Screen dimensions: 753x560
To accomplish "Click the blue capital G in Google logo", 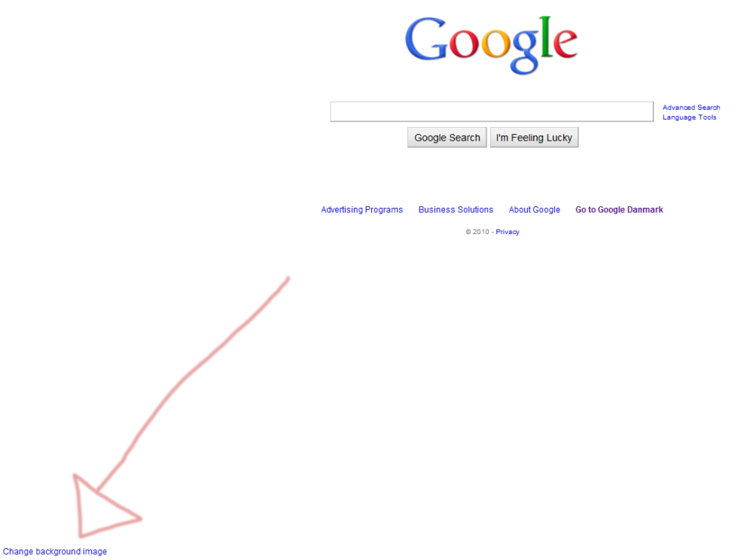I will click(426, 39).
